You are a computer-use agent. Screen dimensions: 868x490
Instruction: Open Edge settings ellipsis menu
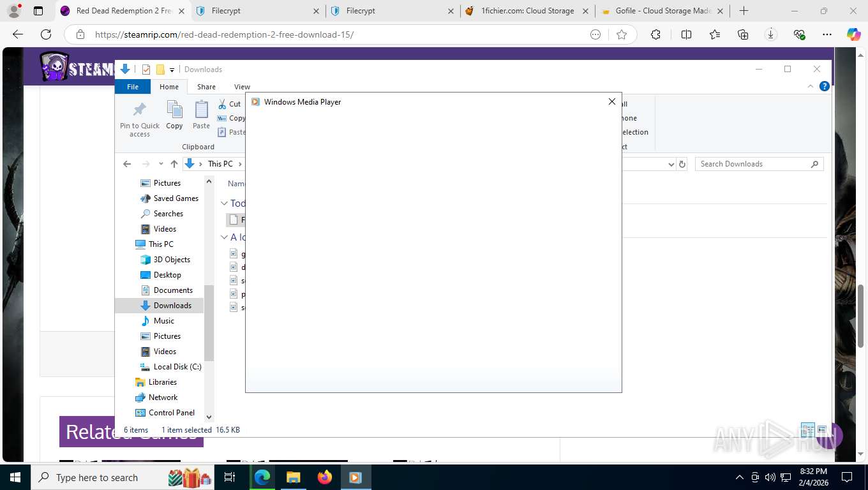(x=827, y=34)
